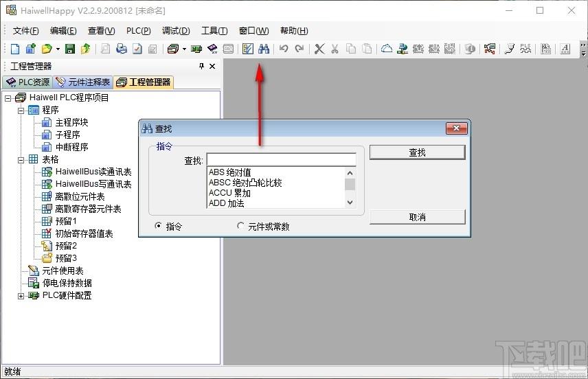Select 停电保持数据 tree item
The width and height of the screenshot is (588, 379).
[67, 284]
